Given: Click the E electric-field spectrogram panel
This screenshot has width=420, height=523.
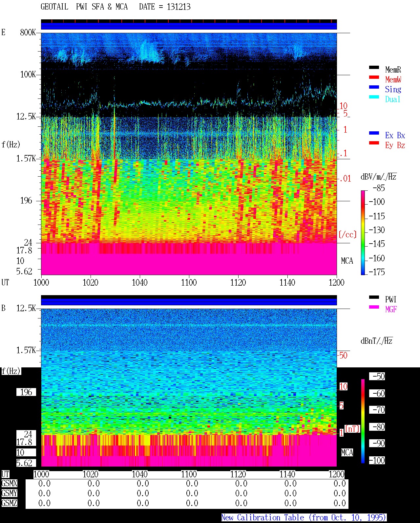Looking at the screenshot, I should coord(189,154).
